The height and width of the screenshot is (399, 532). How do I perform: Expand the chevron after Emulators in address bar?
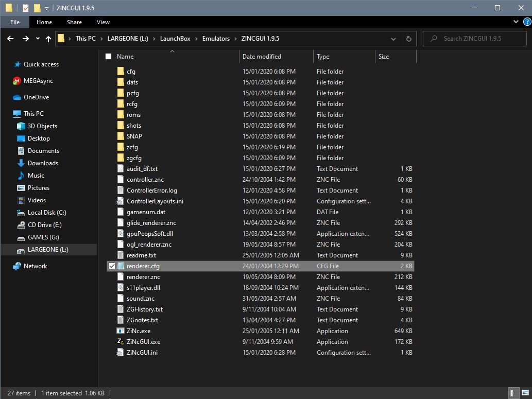click(235, 39)
